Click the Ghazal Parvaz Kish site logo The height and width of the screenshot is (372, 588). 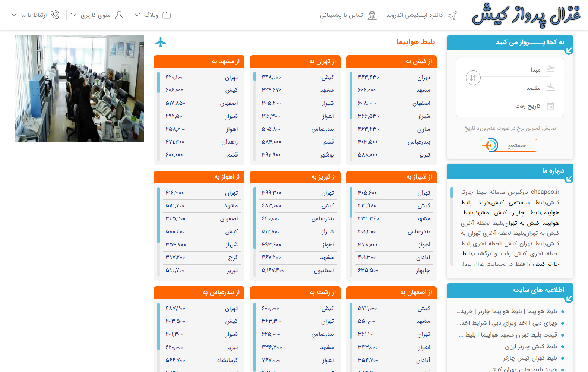(x=526, y=15)
